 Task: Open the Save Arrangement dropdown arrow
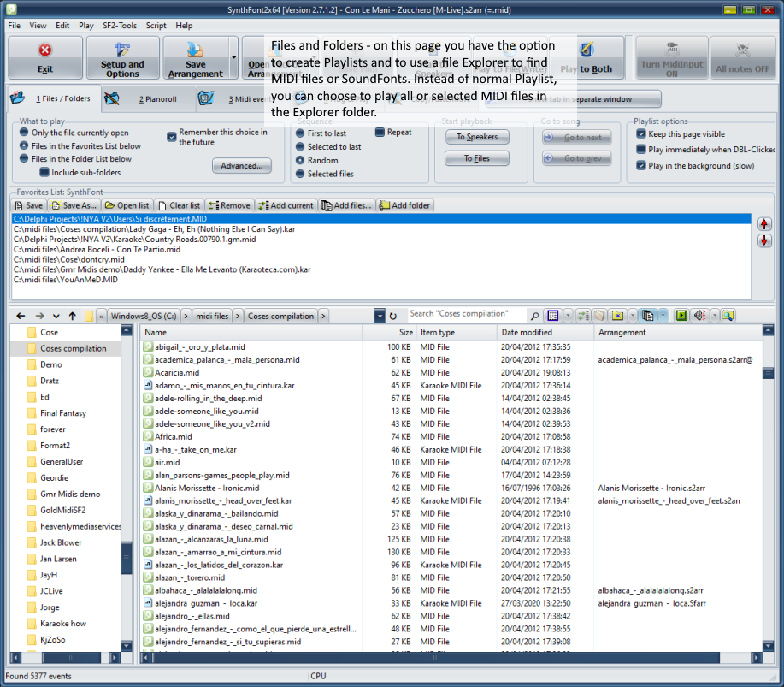coord(233,57)
